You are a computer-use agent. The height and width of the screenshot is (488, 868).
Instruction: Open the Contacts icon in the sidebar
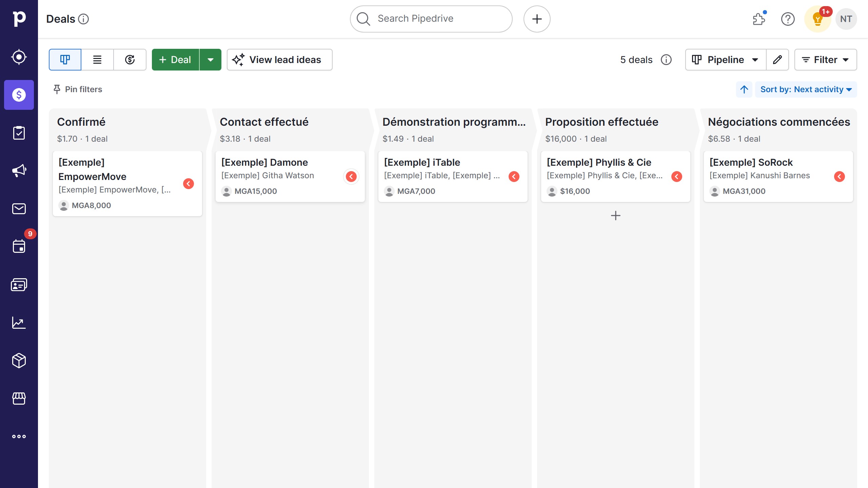coord(19,284)
